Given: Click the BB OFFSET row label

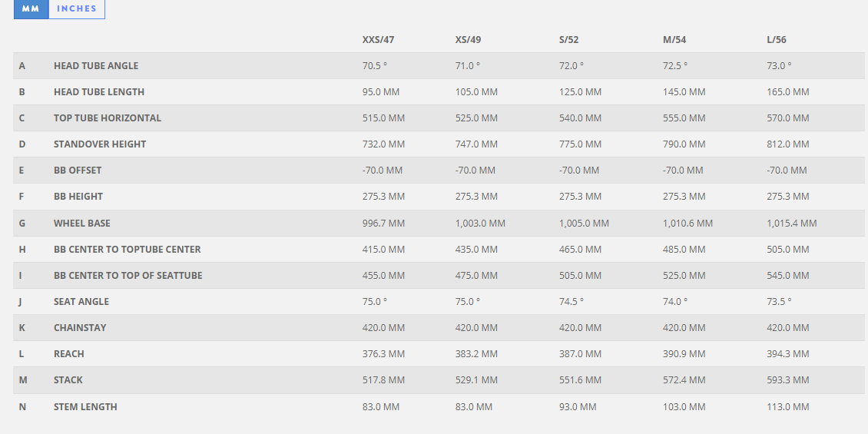Looking at the screenshot, I should point(78,171).
